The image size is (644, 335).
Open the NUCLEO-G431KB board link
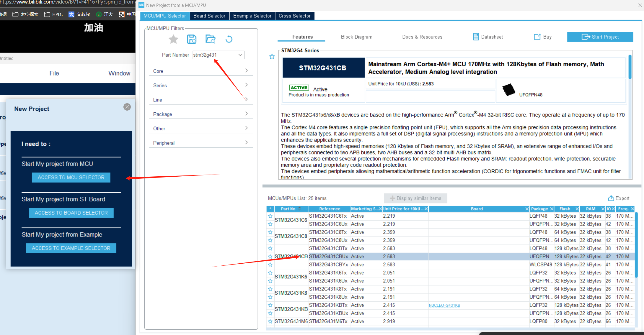(444, 306)
